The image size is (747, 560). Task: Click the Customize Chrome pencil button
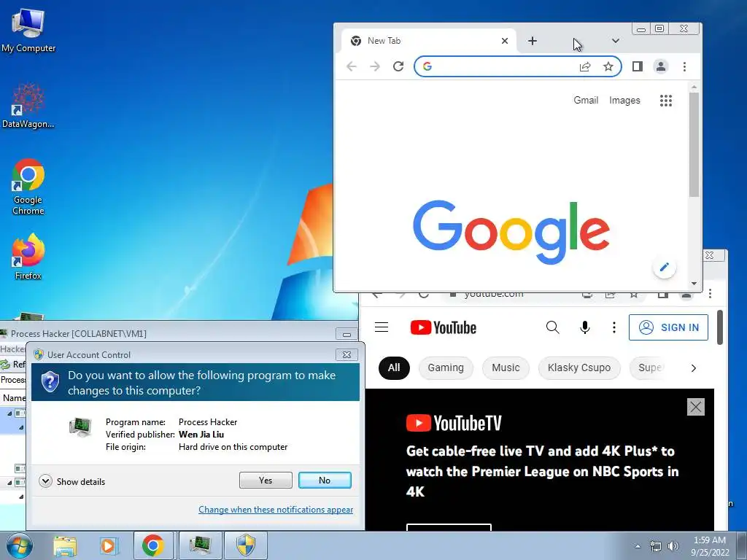664,267
